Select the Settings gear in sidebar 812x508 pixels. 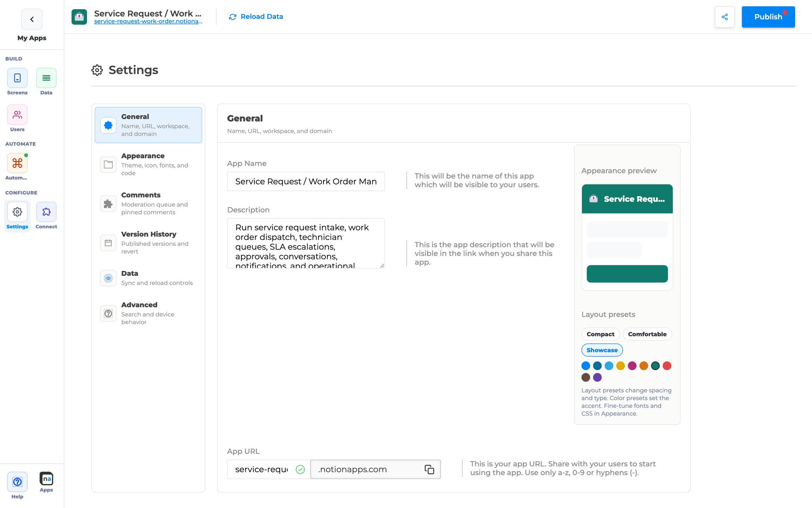(17, 212)
